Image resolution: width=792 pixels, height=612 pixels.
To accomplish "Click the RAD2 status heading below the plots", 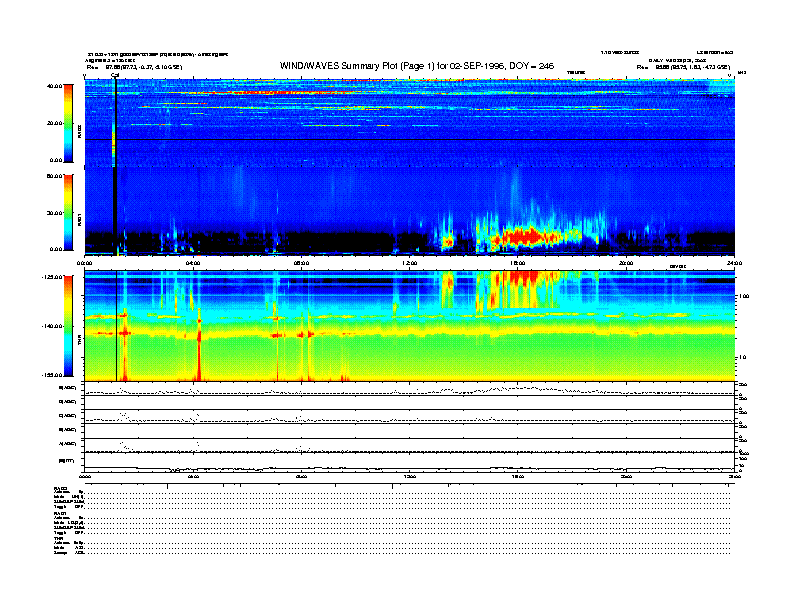I will [x=61, y=488].
